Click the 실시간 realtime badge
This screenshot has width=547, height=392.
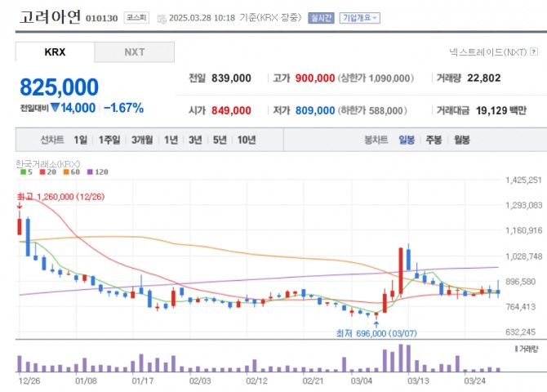pyautogui.click(x=321, y=18)
